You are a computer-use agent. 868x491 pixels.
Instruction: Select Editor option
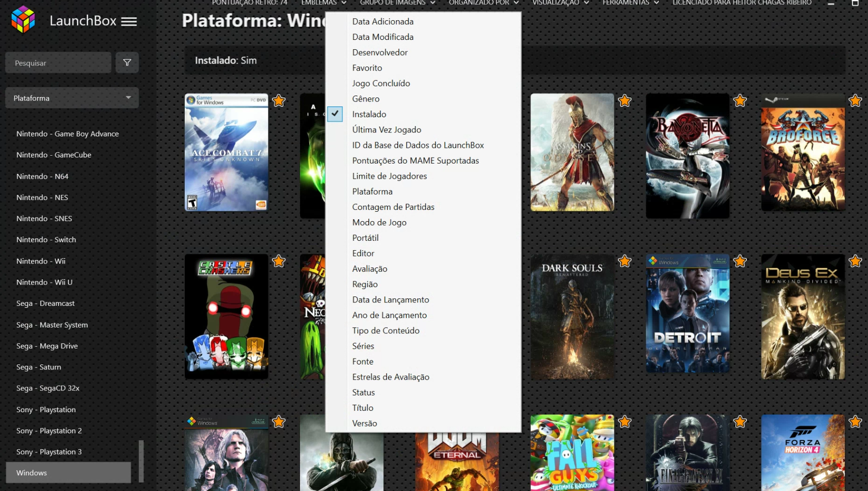363,253
